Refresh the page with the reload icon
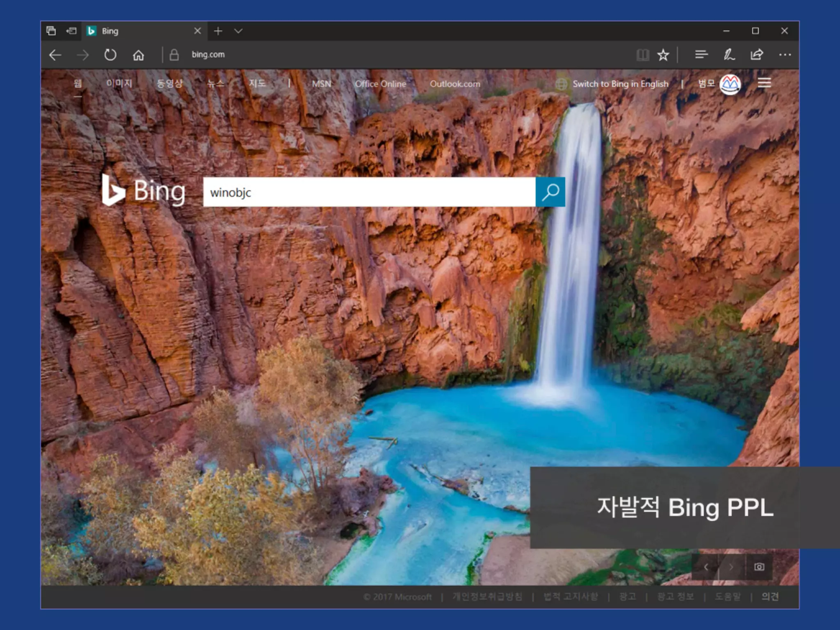The image size is (840, 630). 110,55
